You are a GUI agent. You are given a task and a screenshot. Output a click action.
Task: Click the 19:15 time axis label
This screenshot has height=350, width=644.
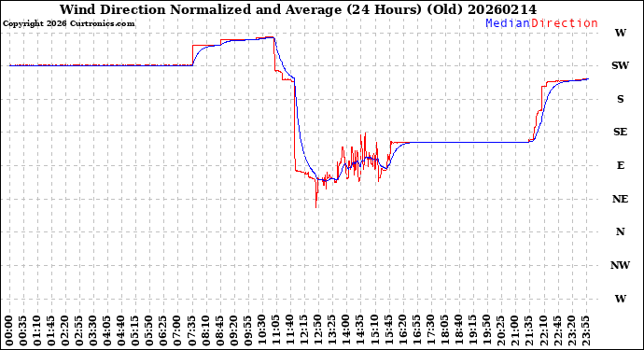(472, 331)
